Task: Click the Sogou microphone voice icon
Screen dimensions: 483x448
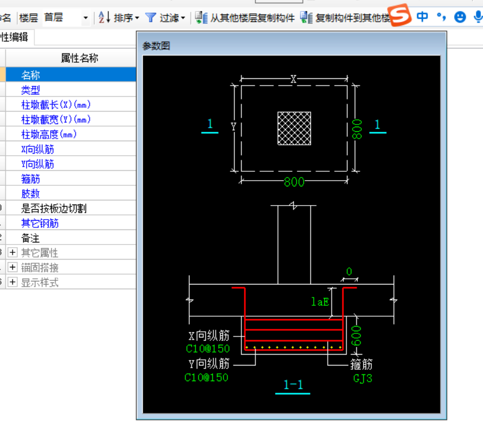Action: [478, 17]
